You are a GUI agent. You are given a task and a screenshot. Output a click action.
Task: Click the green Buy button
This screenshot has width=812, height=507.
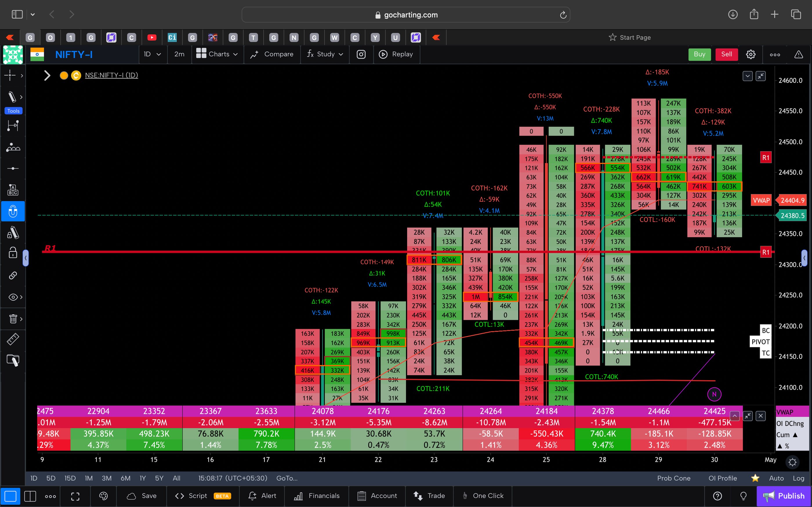point(699,54)
